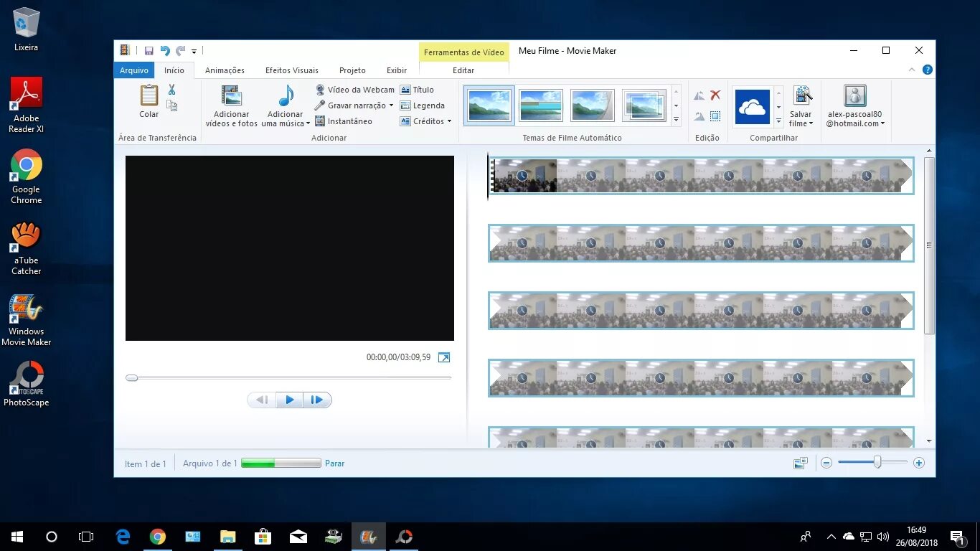Open the Windows Start menu
980x551 pixels.
click(x=17, y=537)
